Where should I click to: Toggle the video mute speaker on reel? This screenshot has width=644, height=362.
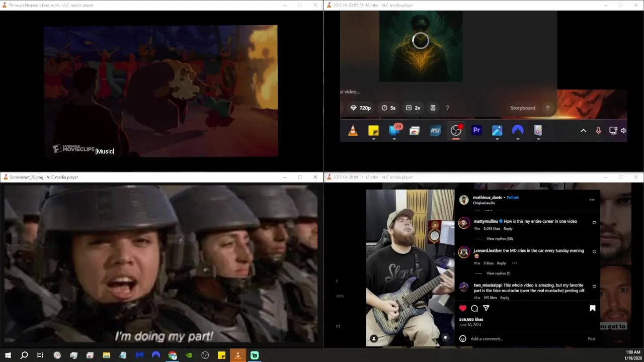[x=445, y=338]
